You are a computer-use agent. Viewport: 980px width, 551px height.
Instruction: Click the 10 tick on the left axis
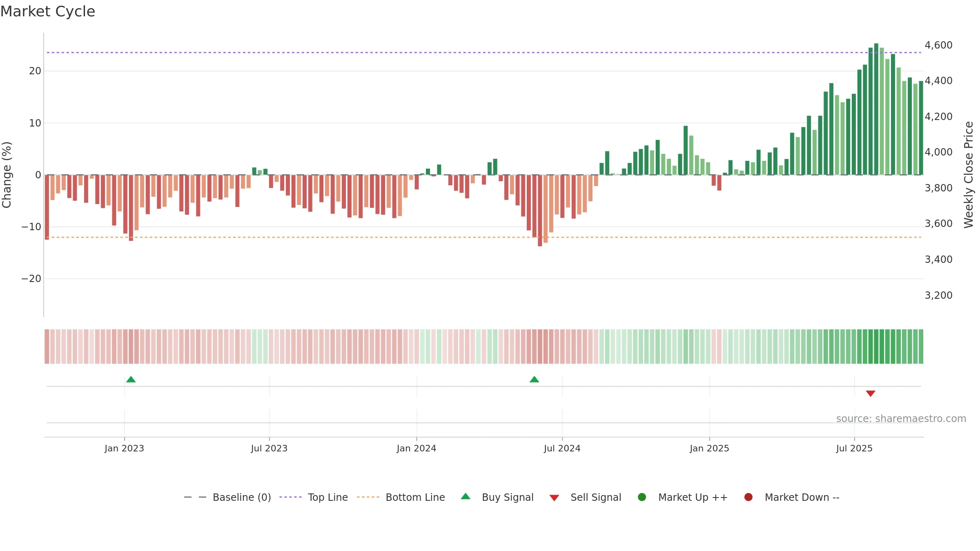point(35,123)
